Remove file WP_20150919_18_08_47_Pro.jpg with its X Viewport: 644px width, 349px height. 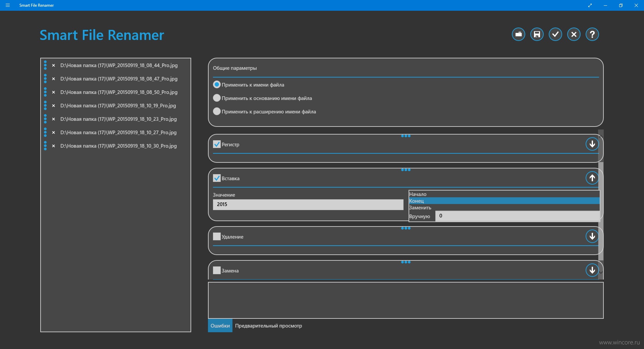click(53, 79)
